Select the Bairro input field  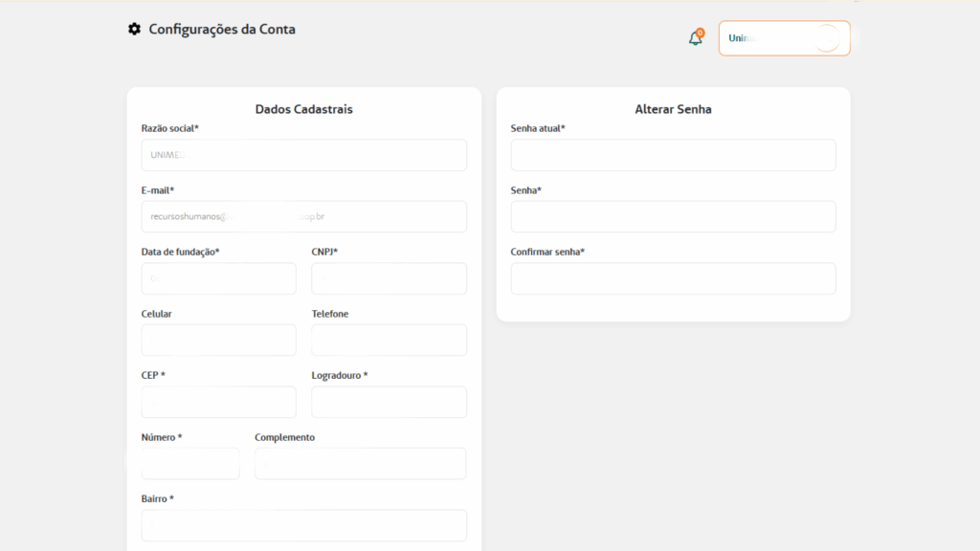click(304, 525)
